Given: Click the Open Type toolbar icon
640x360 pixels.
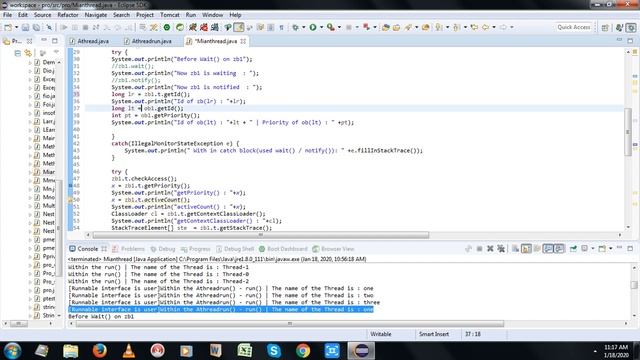Looking at the screenshot, I should [x=385, y=27].
